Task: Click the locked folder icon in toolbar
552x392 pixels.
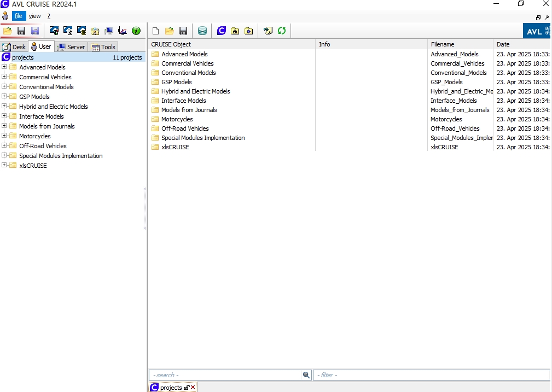Action: point(235,31)
